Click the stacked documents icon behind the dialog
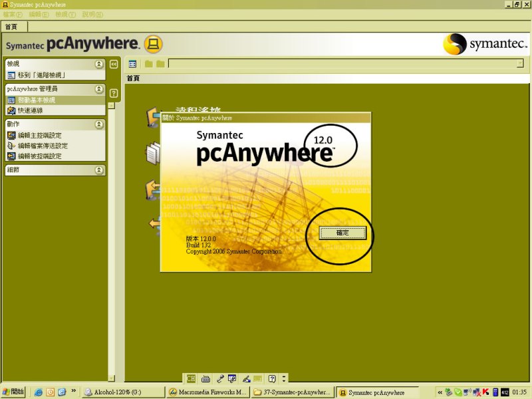Viewport: 532px width, 399px height. pos(153,154)
